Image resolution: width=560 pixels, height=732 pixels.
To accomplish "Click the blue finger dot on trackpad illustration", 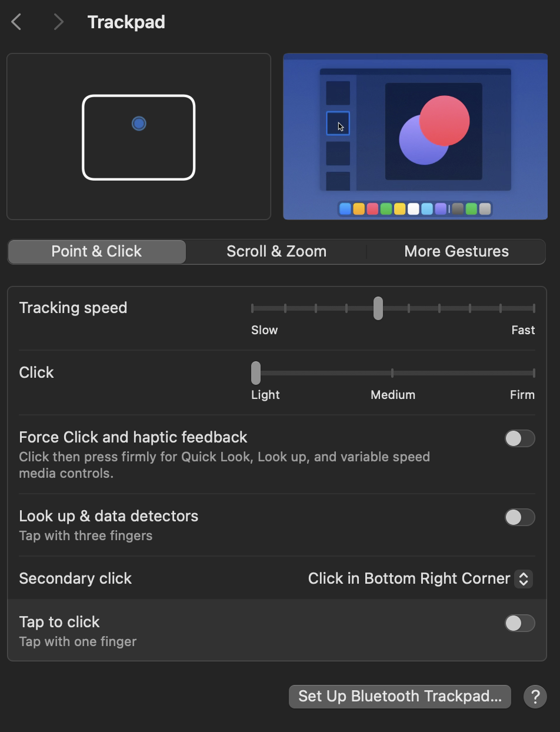I will point(139,124).
